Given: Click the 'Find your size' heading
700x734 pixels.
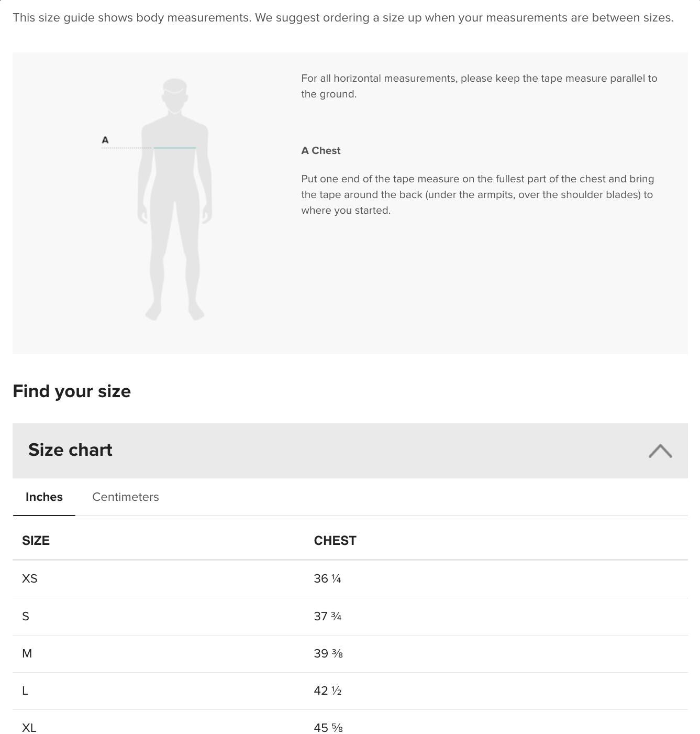Looking at the screenshot, I should coord(72,391).
